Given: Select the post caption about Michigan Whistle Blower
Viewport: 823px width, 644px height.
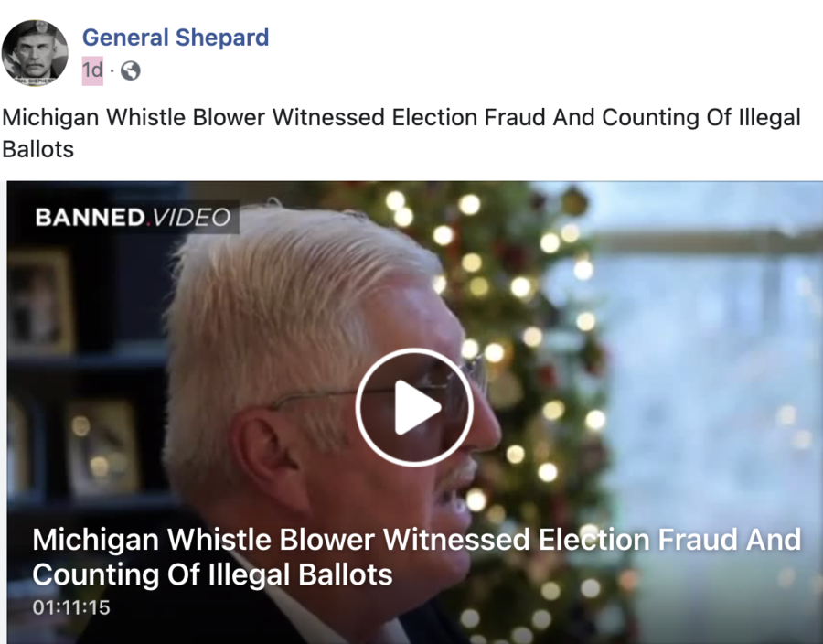Looking at the screenshot, I should tap(401, 134).
